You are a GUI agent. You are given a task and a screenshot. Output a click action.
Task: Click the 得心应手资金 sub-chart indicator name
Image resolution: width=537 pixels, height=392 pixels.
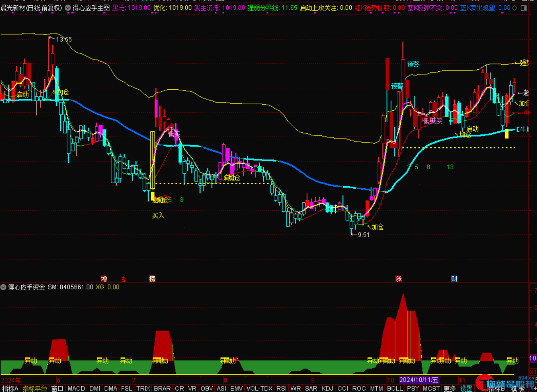click(27, 287)
